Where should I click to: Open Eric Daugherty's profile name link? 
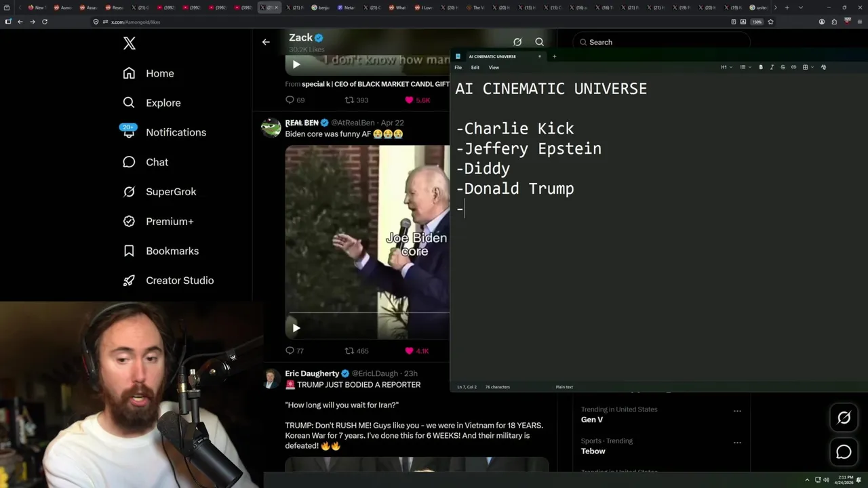click(x=312, y=373)
